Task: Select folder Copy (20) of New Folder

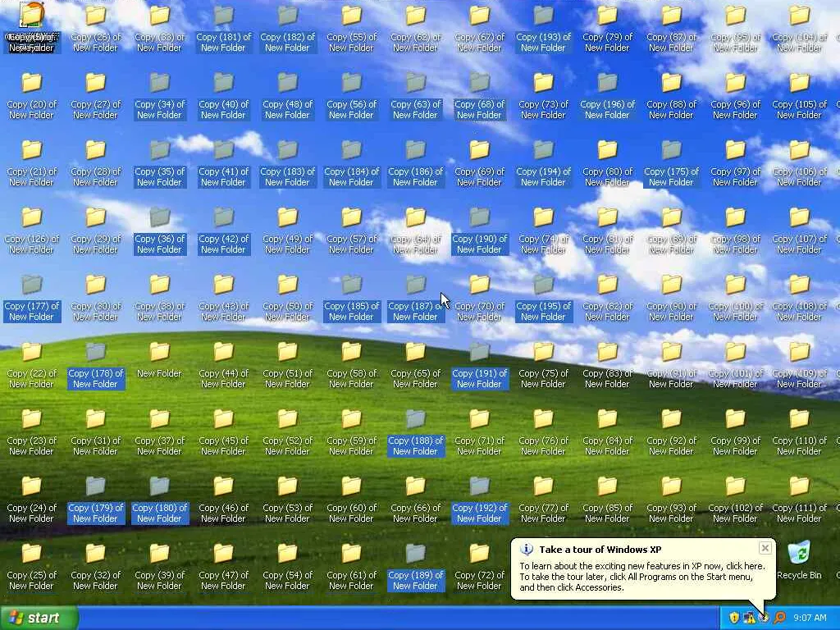Action: pos(31,96)
